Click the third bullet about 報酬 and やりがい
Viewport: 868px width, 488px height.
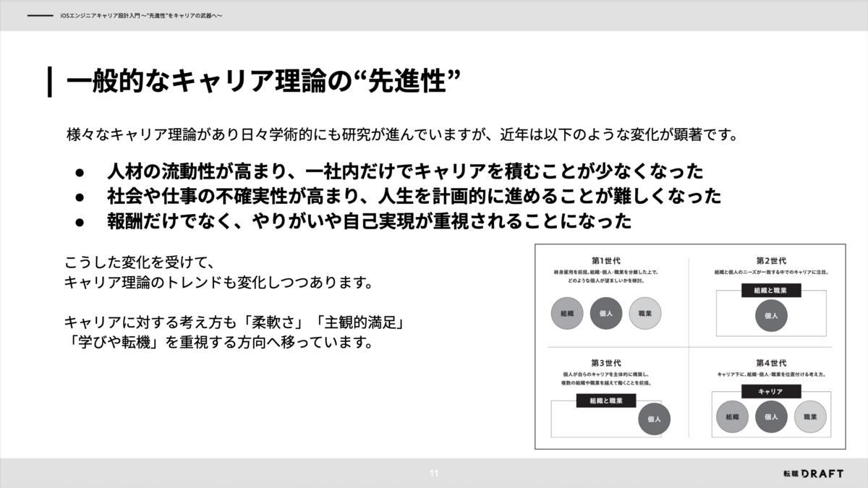(369, 221)
